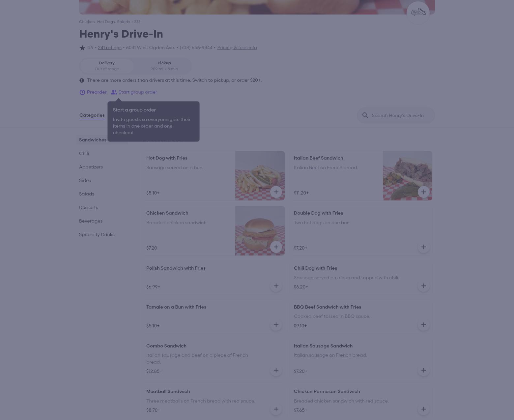514x420 pixels.
Task: Add Hot Dog with Fries to order
Action: (x=276, y=192)
